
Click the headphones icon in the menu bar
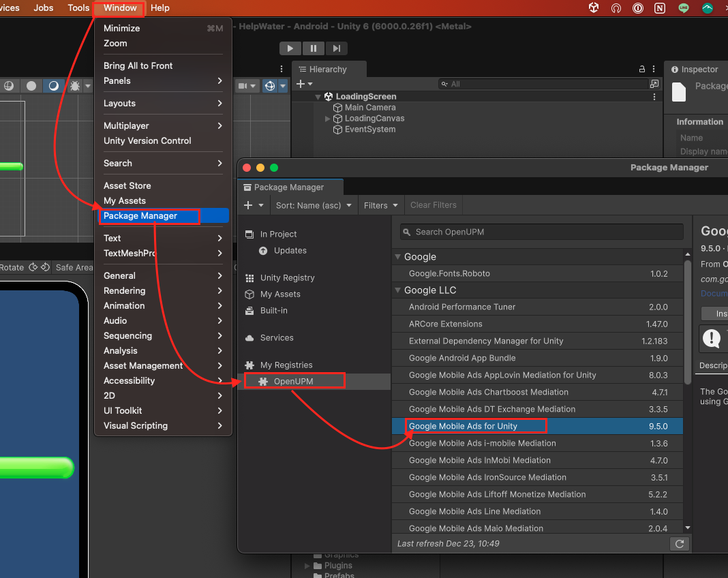[x=616, y=8]
